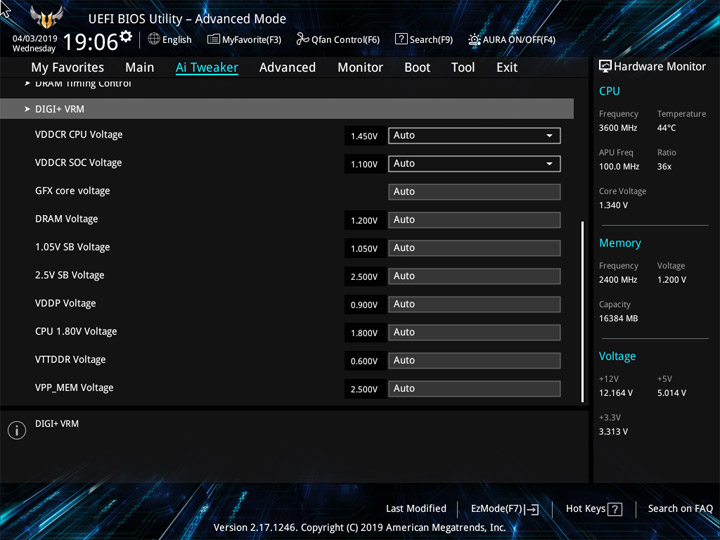
Task: Click the 100.0 MHz APU Freq reading
Action: click(x=619, y=167)
